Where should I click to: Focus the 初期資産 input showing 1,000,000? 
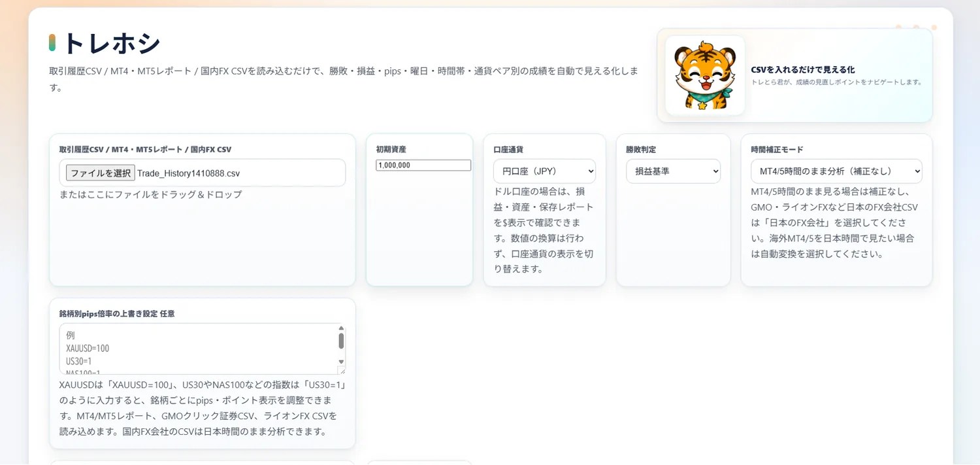[423, 165]
